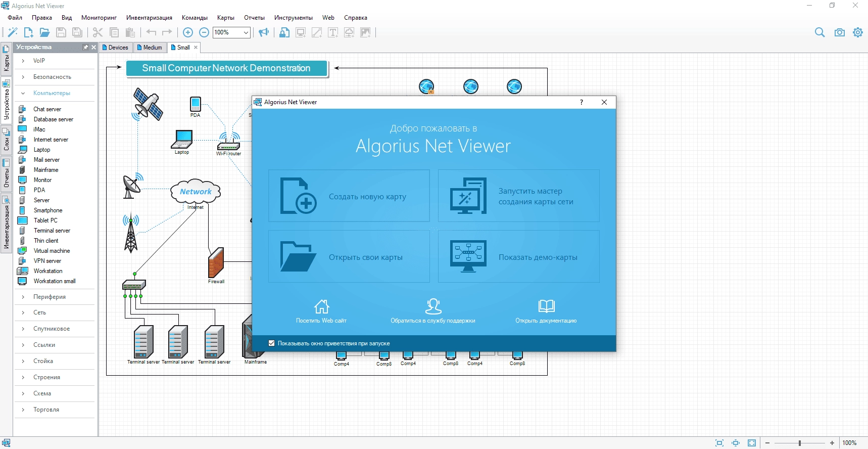Open a map file using folder toolbar icon
Screen dimensions: 868x449
[45, 32]
